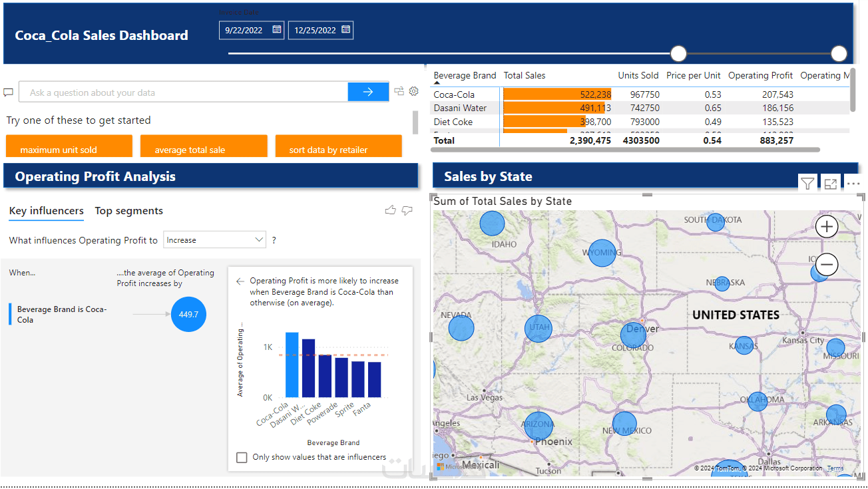868x489 pixels.
Task: Expand the Increase dropdown for Operating Profit
Action: (x=214, y=240)
